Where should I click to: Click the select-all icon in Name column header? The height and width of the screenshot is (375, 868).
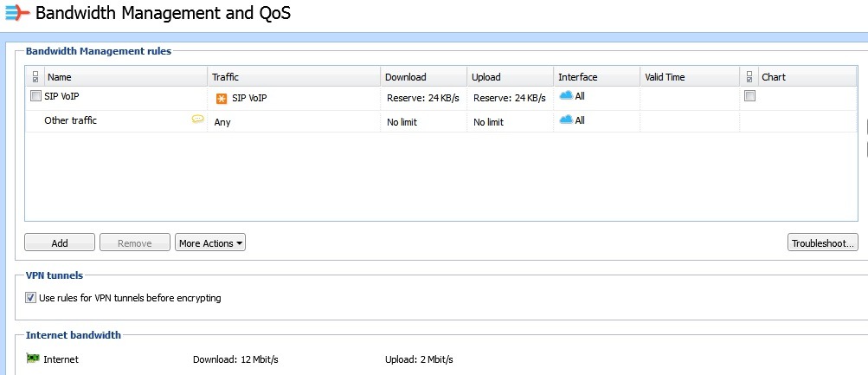coord(35,77)
